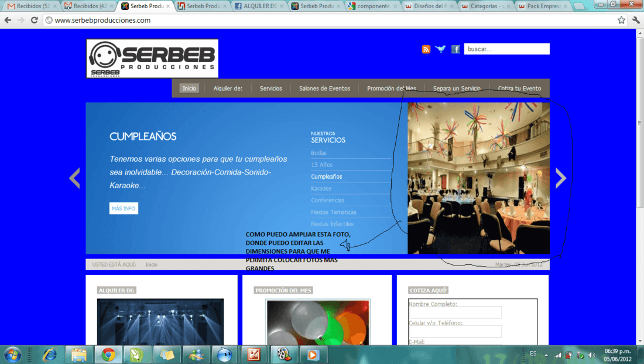Switch to the Recibidos (52 Gmail tab
644x364 pixels.
(x=31, y=6)
